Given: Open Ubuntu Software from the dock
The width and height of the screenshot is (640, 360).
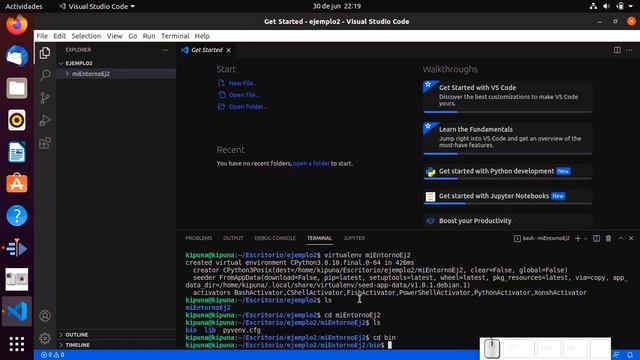Looking at the screenshot, I should pos(17,183).
